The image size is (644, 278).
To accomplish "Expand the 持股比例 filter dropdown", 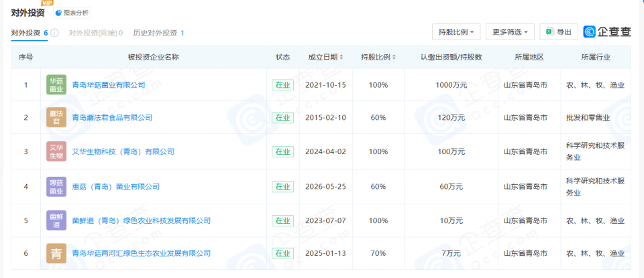I will [456, 32].
